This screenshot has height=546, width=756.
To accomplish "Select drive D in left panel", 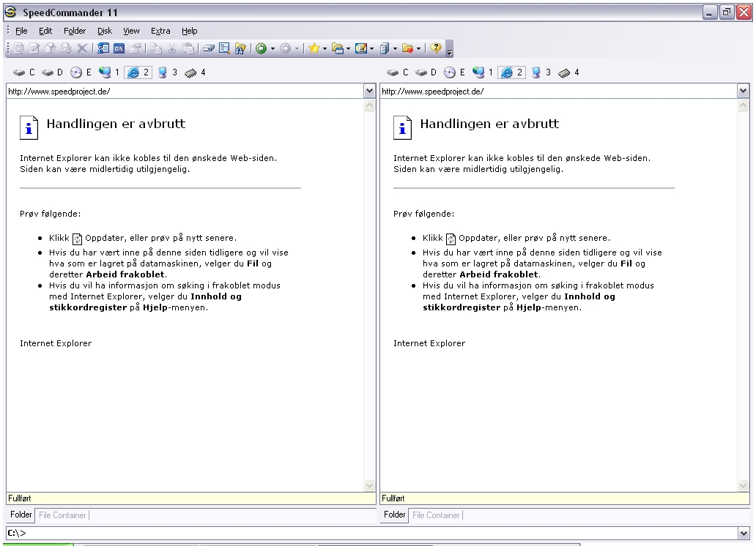I will [x=52, y=72].
